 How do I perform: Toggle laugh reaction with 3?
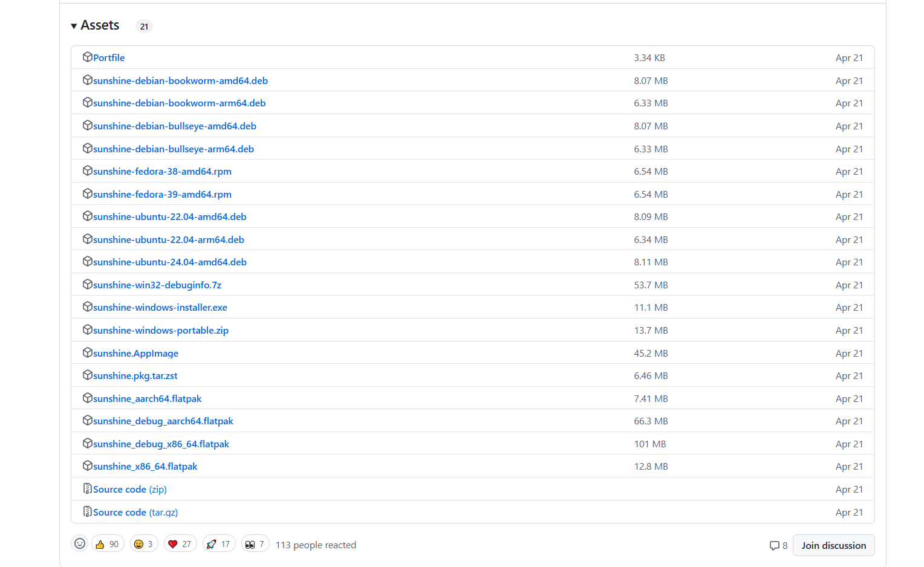tap(144, 543)
